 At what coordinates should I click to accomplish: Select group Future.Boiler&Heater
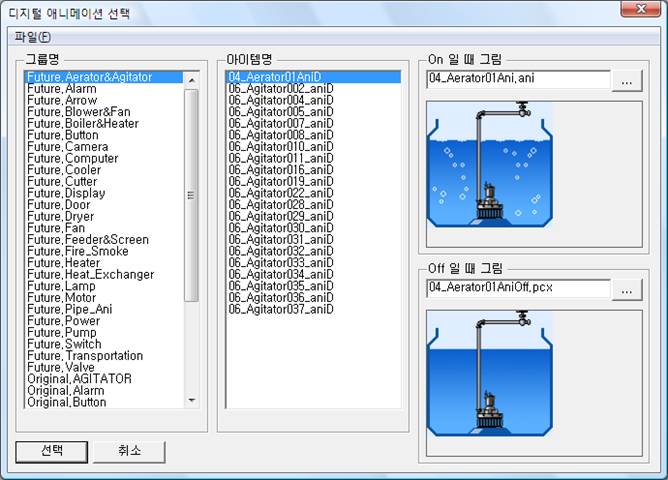[104, 124]
